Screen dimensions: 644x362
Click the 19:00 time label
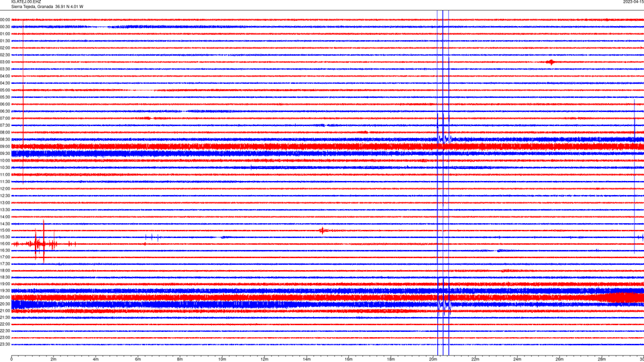(x=5, y=284)
